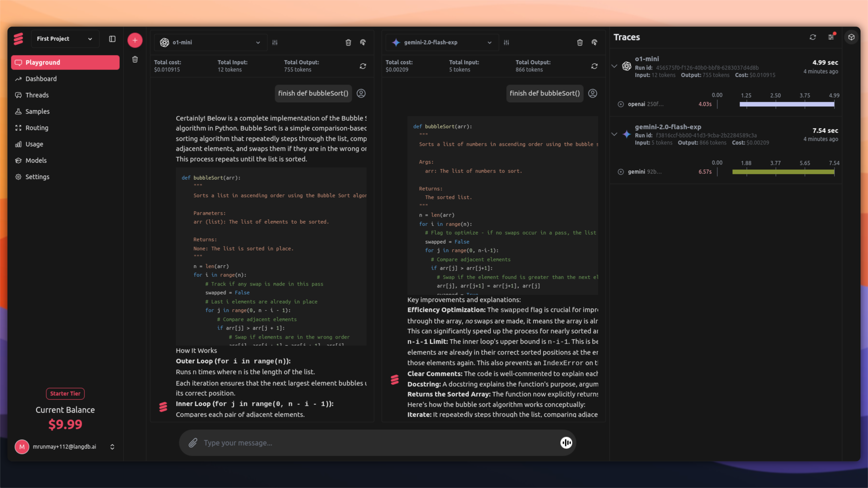Delete the o1-mini chat panel
The height and width of the screenshot is (488, 868).
click(x=348, y=42)
